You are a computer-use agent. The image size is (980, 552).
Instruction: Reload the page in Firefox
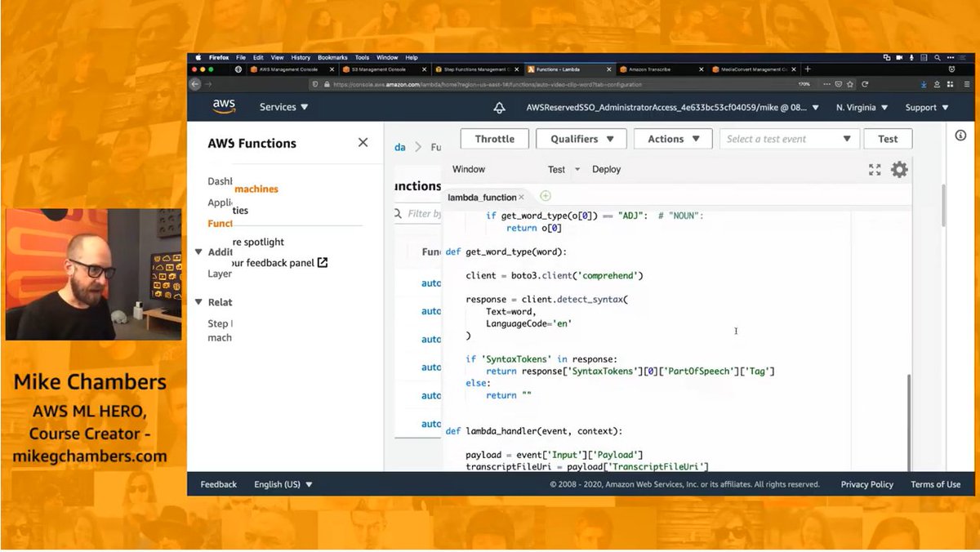point(865,84)
